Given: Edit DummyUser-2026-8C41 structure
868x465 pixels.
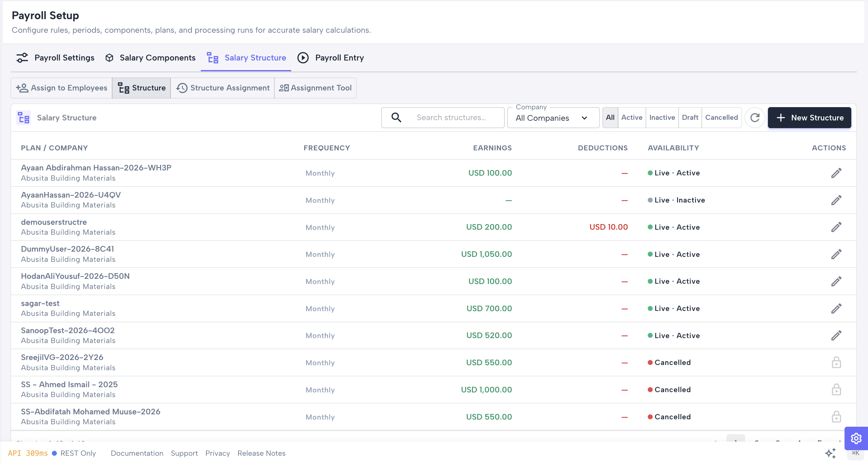Looking at the screenshot, I should 836,254.
